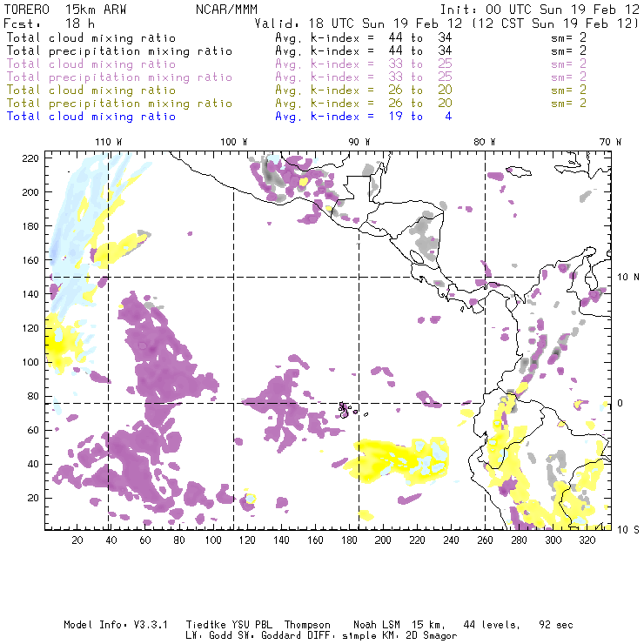Click the "KM: 2D Smagor" footer text
Viewport: 644px width, 644px height.
(419, 636)
